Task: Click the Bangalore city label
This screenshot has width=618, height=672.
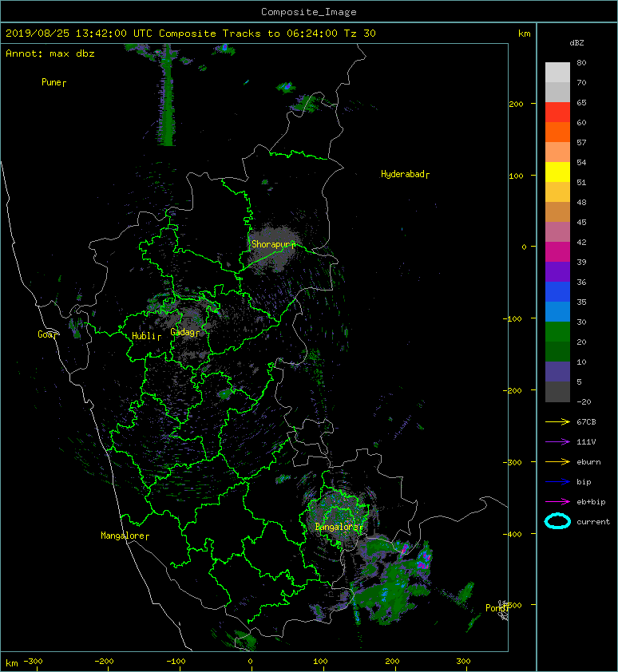Action: click(339, 527)
